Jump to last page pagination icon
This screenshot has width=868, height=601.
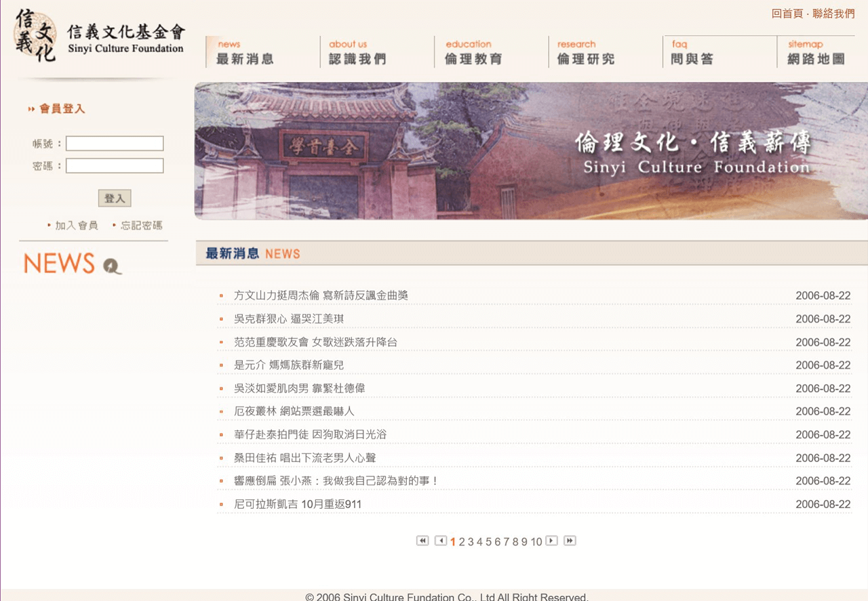[x=570, y=541]
